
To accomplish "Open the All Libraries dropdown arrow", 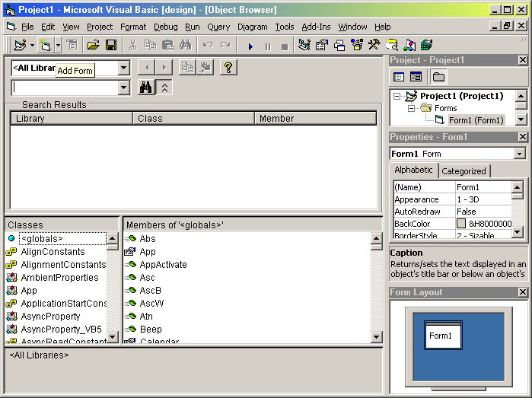I will [x=124, y=68].
